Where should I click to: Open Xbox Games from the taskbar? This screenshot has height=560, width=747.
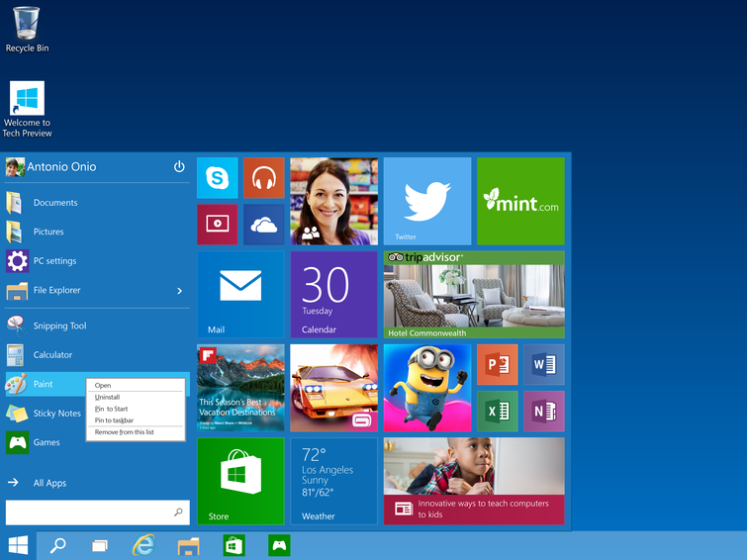click(x=279, y=545)
